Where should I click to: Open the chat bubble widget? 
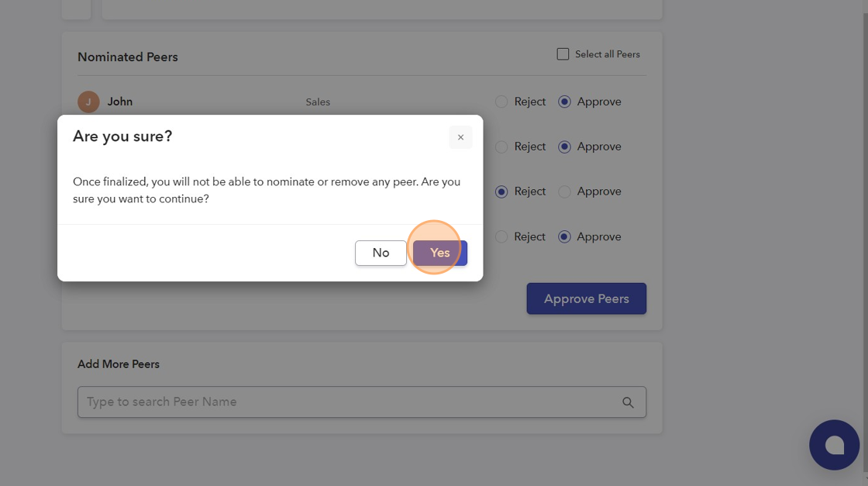[x=834, y=445]
